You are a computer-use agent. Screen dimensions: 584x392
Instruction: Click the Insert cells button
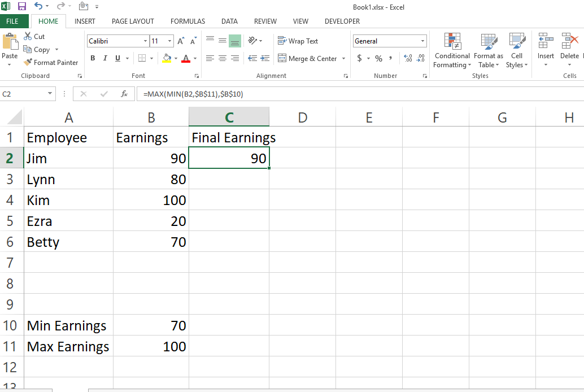click(546, 50)
